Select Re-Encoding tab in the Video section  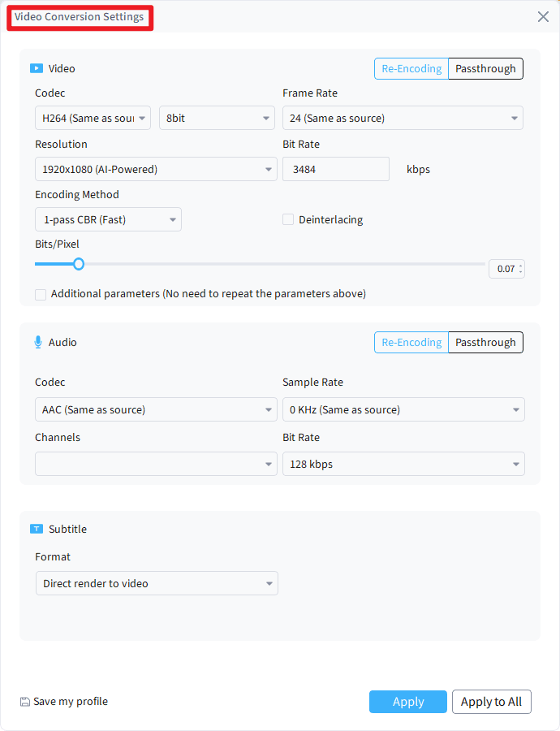[411, 68]
